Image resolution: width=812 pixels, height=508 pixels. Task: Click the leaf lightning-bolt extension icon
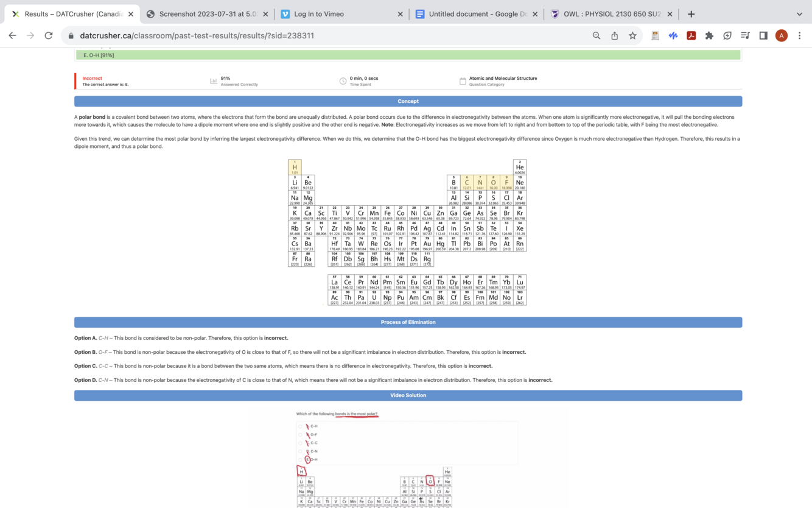point(727,35)
